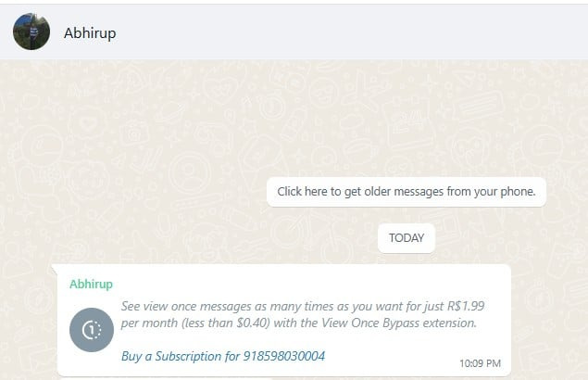Click the message bubble's top-left tail
The image size is (588, 380).
click(x=55, y=267)
